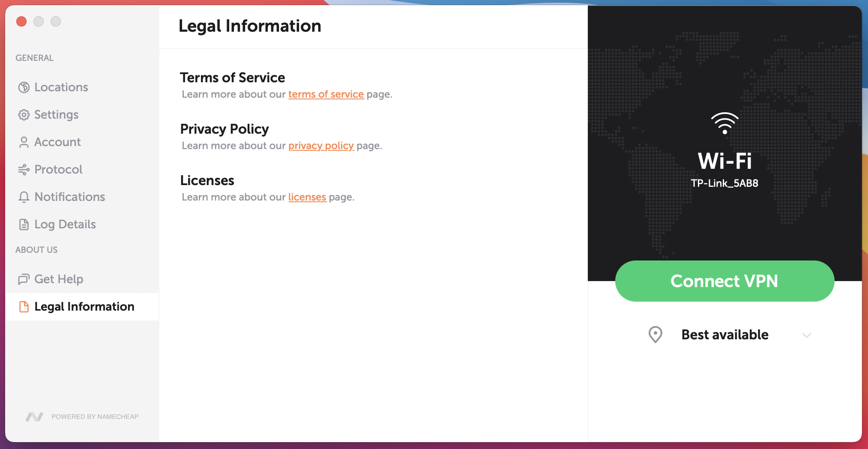Image resolution: width=868 pixels, height=449 pixels.
Task: Click the Get Help chat bubble icon
Action: (x=24, y=279)
